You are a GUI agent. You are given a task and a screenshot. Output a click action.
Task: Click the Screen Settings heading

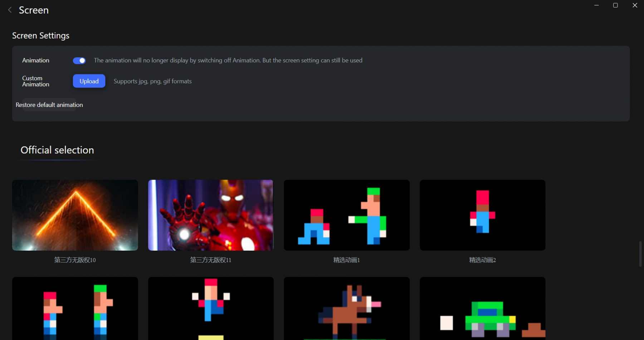41,36
